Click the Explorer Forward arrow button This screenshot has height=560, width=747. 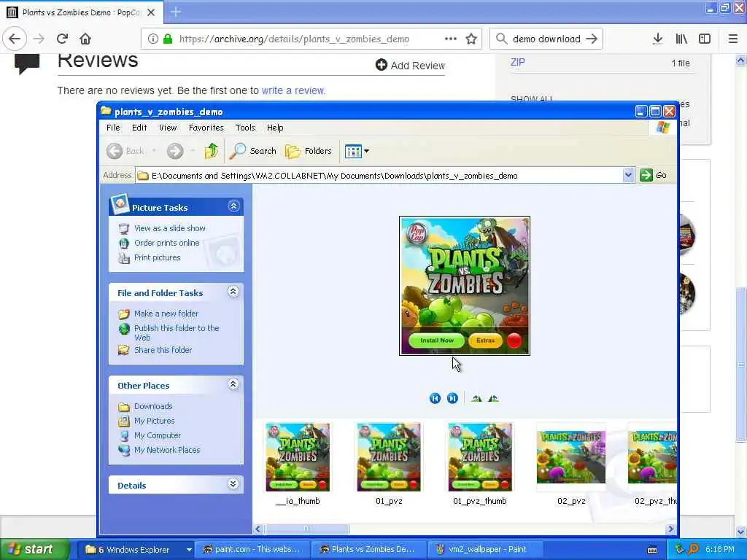point(175,151)
